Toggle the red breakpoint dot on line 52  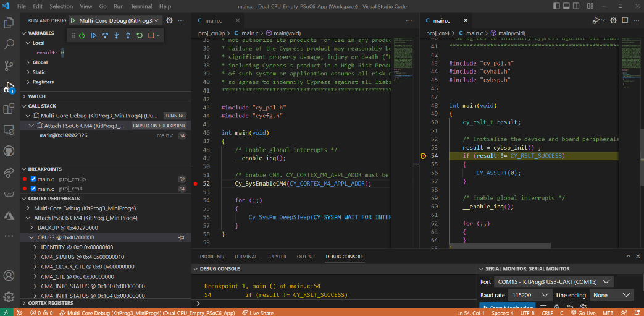196,184
